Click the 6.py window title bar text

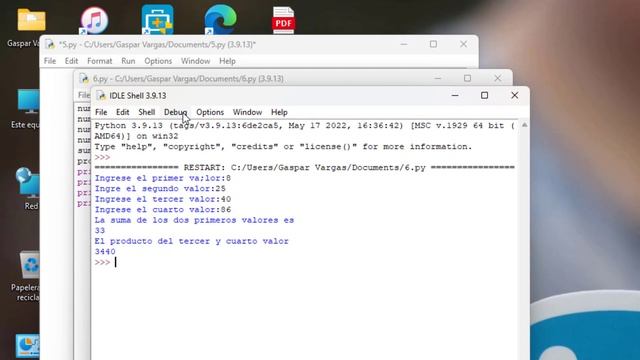(188, 78)
